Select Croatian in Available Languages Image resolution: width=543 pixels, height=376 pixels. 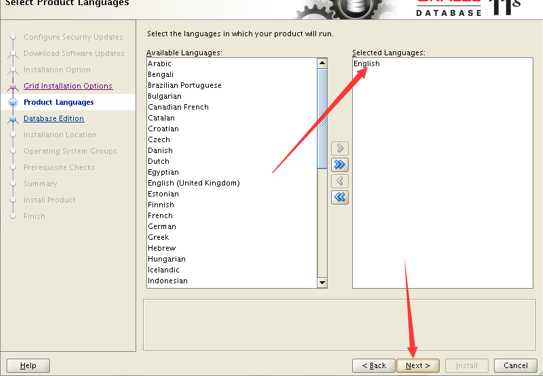tap(232, 129)
